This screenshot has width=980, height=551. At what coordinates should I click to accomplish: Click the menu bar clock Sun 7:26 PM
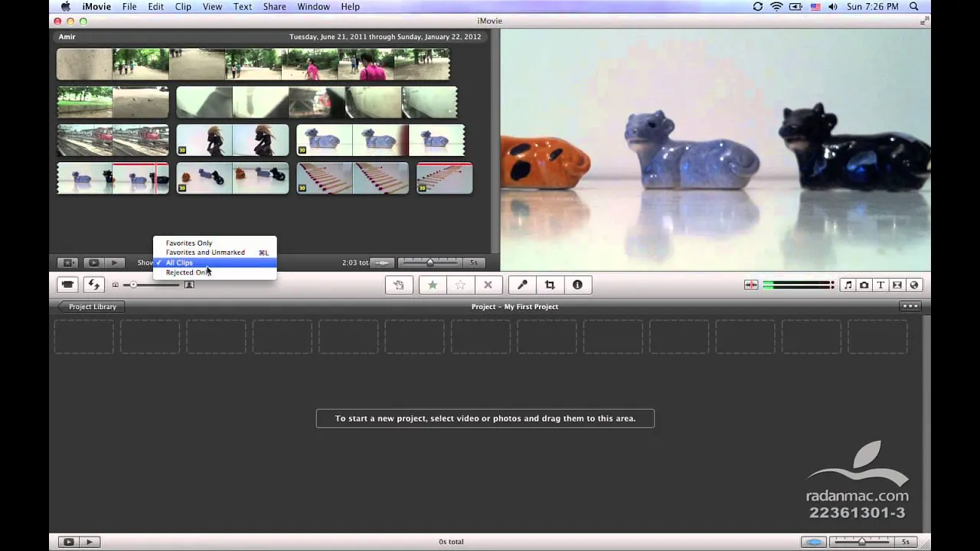(871, 7)
